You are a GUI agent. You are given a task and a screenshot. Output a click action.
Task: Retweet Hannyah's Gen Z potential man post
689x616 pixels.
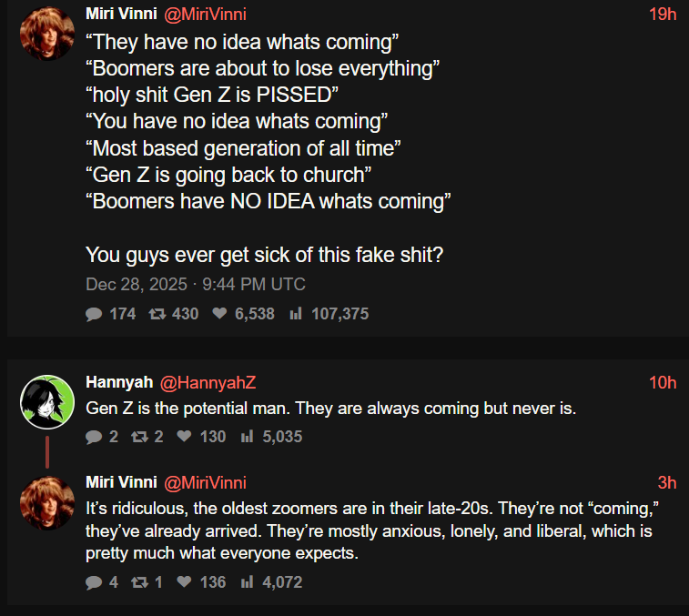[138, 437]
